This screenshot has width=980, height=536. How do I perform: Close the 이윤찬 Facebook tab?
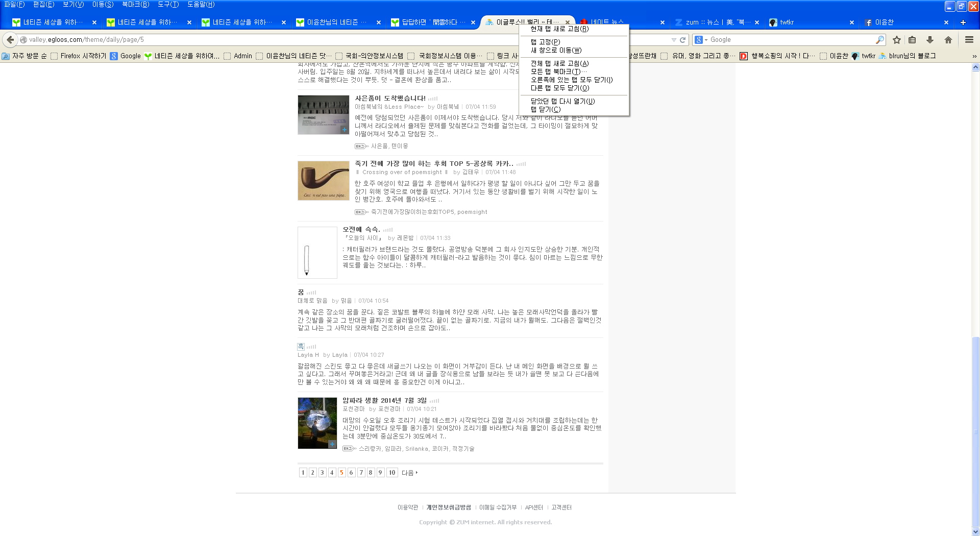pyautogui.click(x=946, y=22)
